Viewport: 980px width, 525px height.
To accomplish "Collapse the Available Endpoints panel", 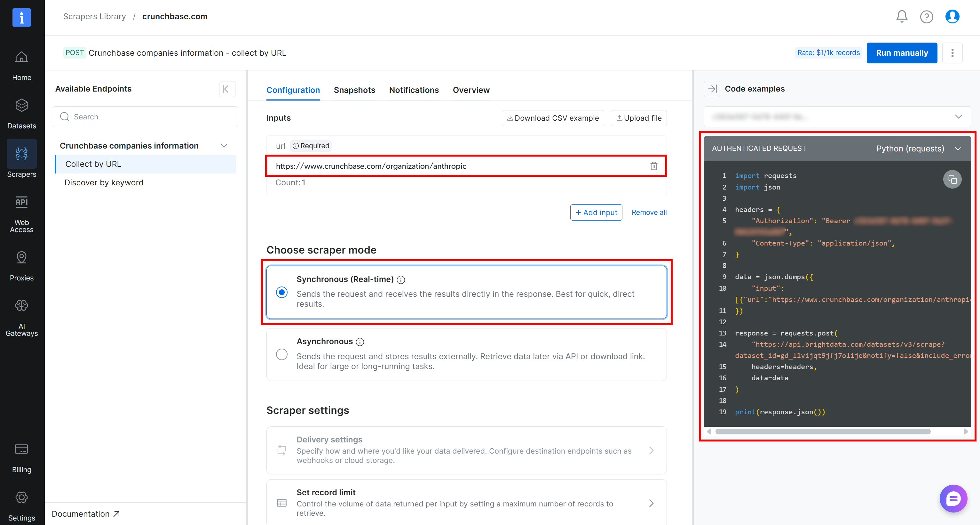I will [227, 89].
